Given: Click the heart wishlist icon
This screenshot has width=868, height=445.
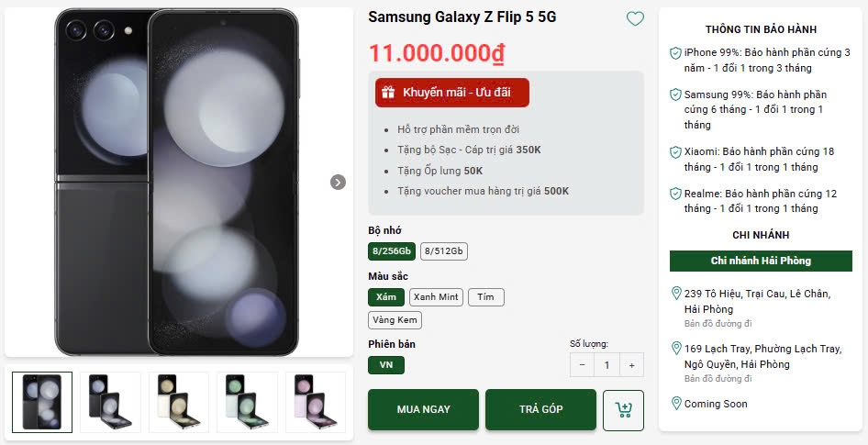Looking at the screenshot, I should pyautogui.click(x=635, y=18).
